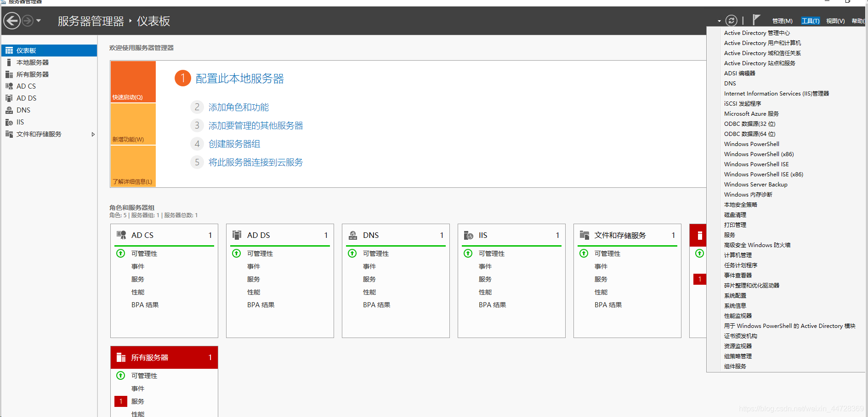Select 仪表板 icon in sidebar
The width and height of the screenshot is (868, 417).
coord(9,51)
